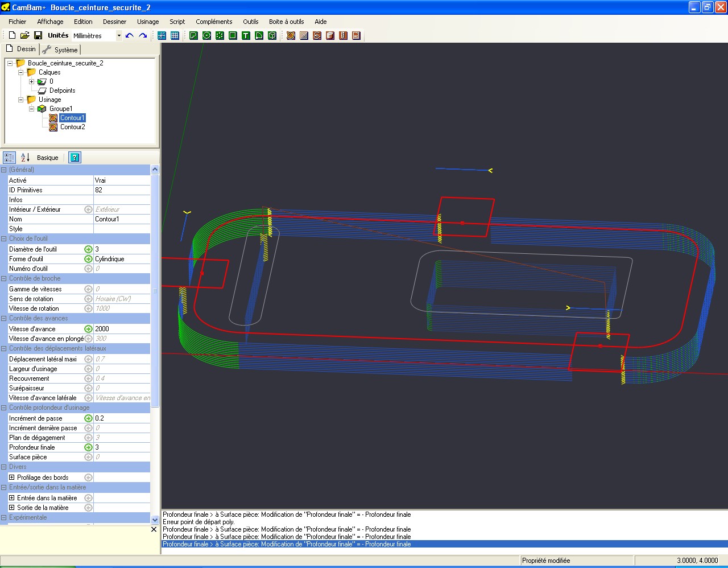Toggle the grid display icon
The width and height of the screenshot is (728, 568).
(175, 35)
